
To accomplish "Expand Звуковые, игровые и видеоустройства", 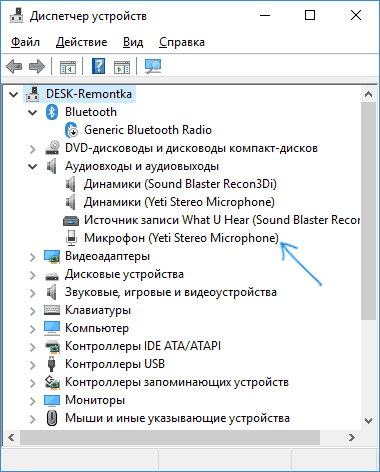I will coord(33,293).
